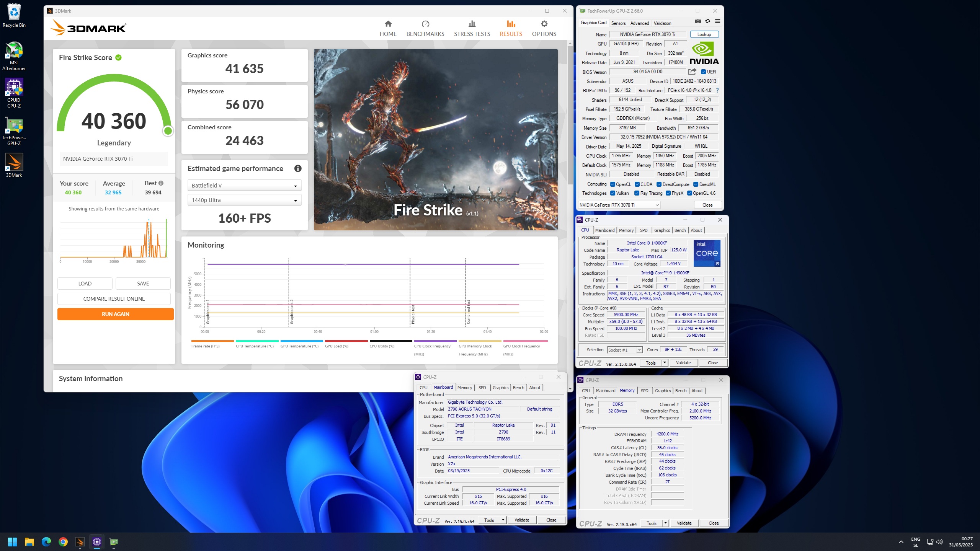This screenshot has height=551, width=980.
Task: Click the 3DMark vertical scrollbar
Action: pos(570,115)
